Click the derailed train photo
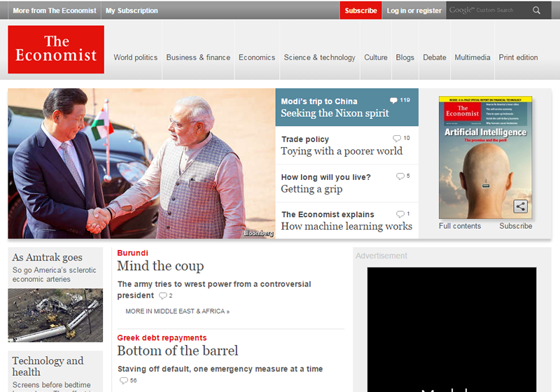Viewport: 560px width, 392px height. [x=55, y=315]
